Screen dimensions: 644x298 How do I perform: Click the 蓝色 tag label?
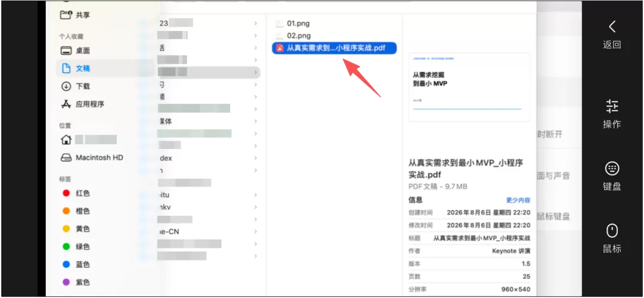pos(83,265)
